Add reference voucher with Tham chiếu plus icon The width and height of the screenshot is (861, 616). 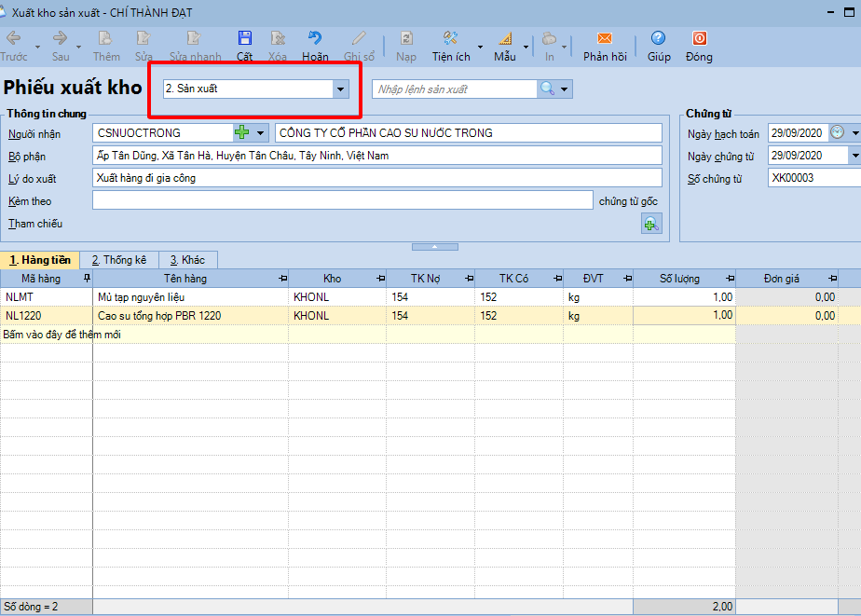pos(651,224)
